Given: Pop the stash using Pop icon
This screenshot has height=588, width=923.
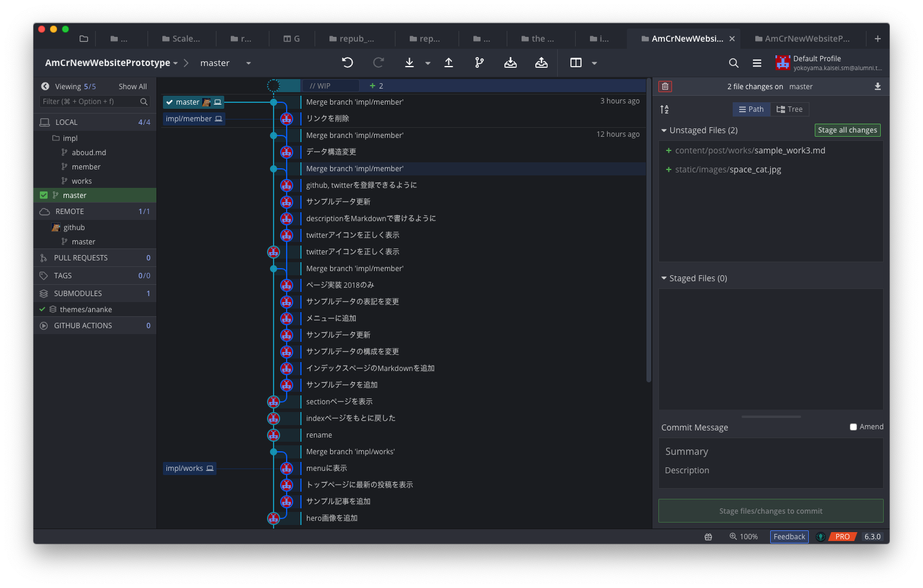Looking at the screenshot, I should coord(541,62).
